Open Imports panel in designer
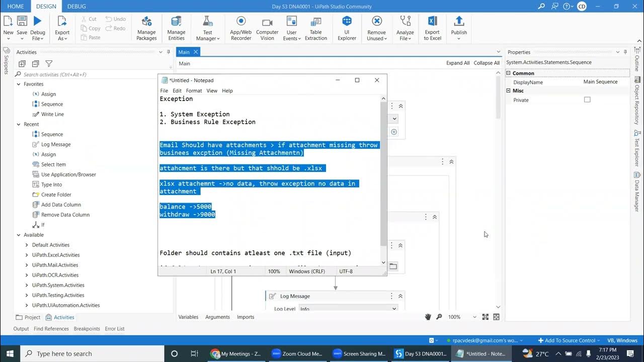644x362 pixels. tap(246, 317)
